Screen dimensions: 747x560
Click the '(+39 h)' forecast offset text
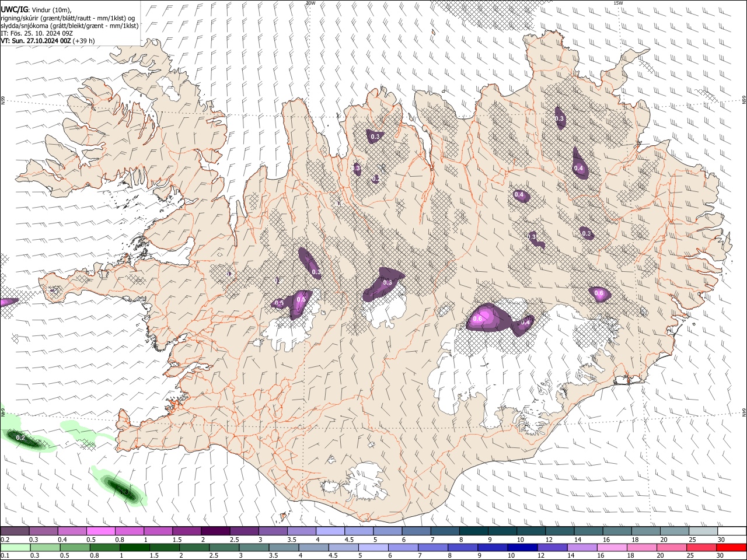84,41
